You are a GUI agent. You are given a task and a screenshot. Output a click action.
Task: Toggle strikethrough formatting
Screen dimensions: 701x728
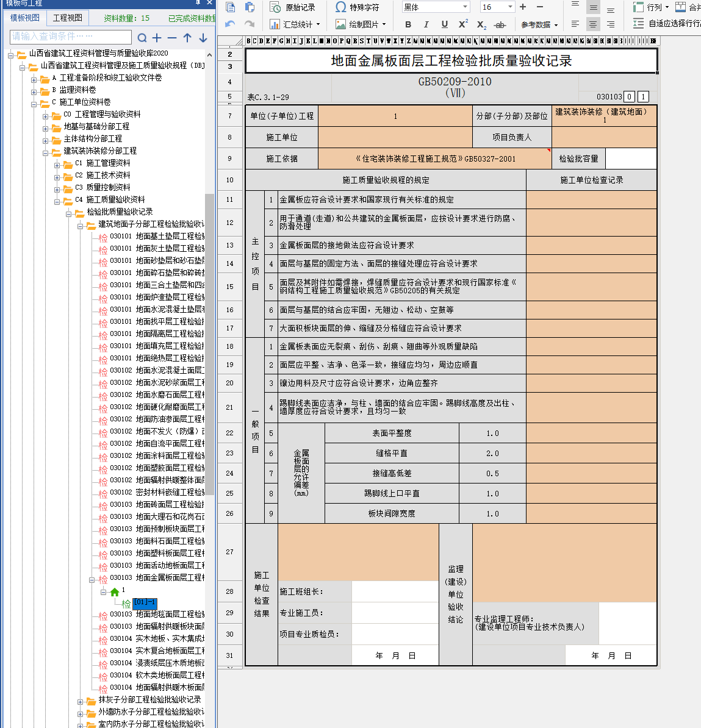click(x=500, y=24)
